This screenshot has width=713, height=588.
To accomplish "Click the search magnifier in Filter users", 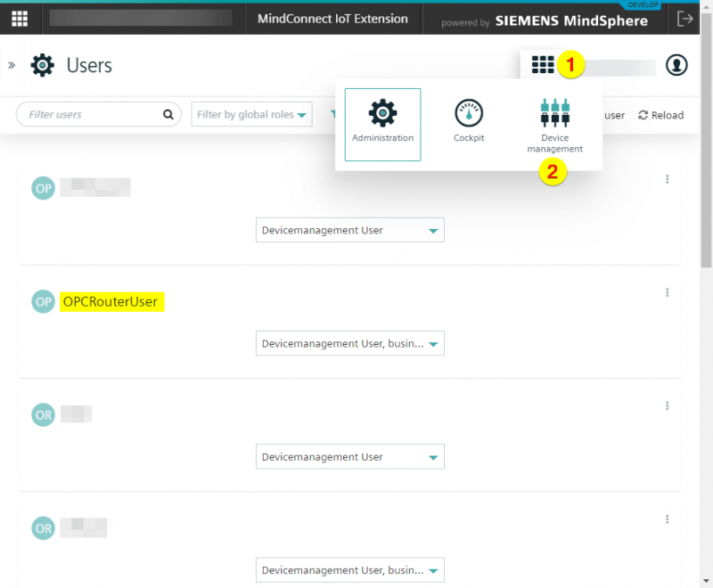I will coord(168,114).
